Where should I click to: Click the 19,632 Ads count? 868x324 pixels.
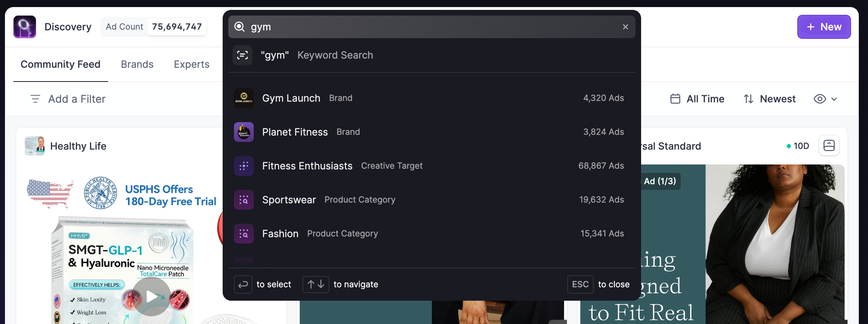[602, 200]
